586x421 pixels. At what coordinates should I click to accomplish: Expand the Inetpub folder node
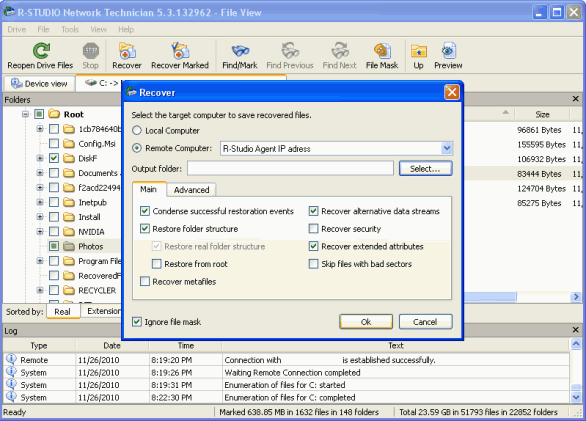(40, 202)
